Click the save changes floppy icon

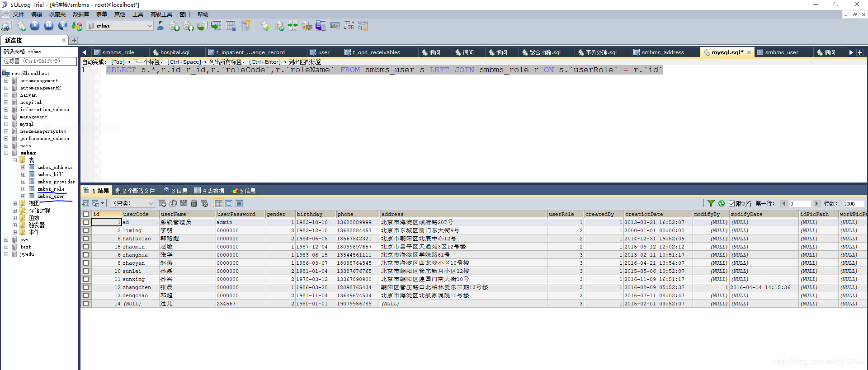(184, 203)
